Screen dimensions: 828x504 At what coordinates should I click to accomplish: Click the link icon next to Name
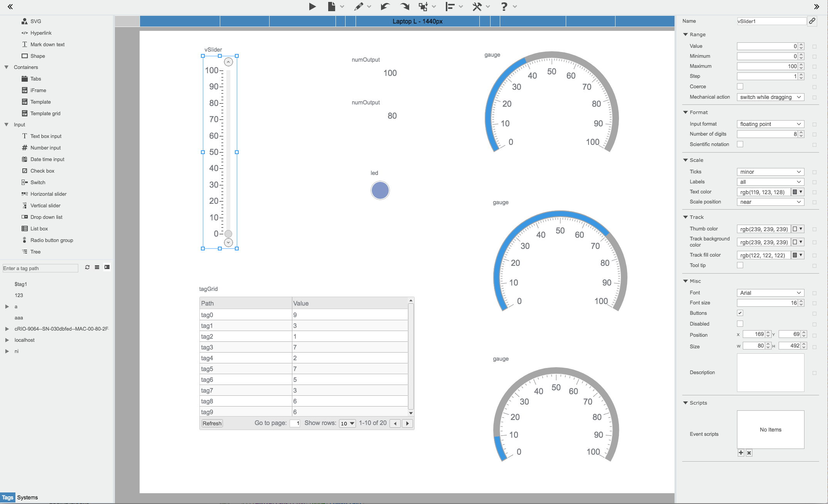point(812,21)
